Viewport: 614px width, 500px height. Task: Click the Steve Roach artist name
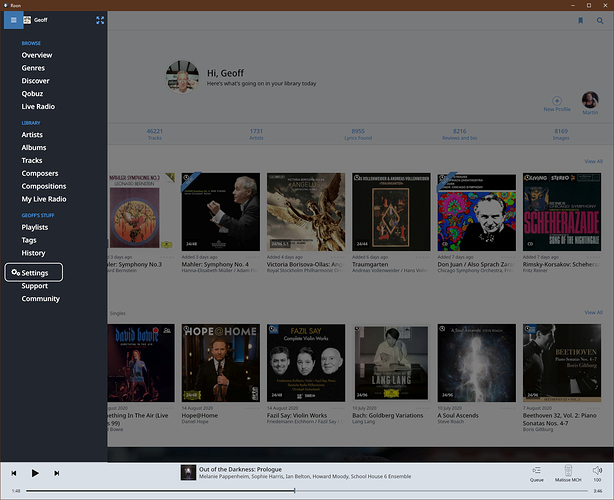[450, 422]
